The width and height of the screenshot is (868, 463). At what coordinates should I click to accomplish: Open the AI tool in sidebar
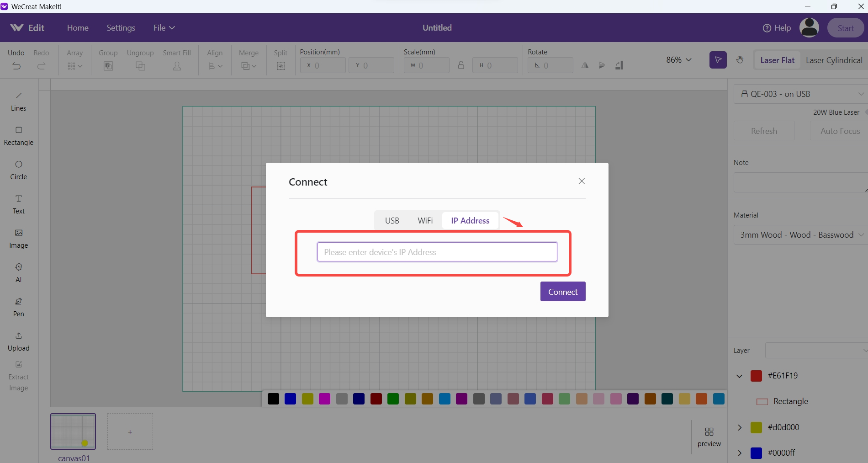[19, 273]
